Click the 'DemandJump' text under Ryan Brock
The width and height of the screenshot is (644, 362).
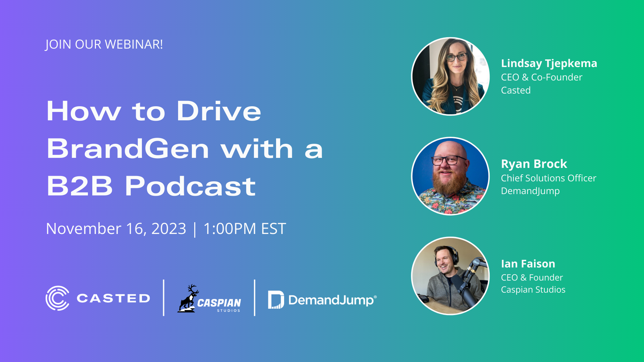point(530,191)
